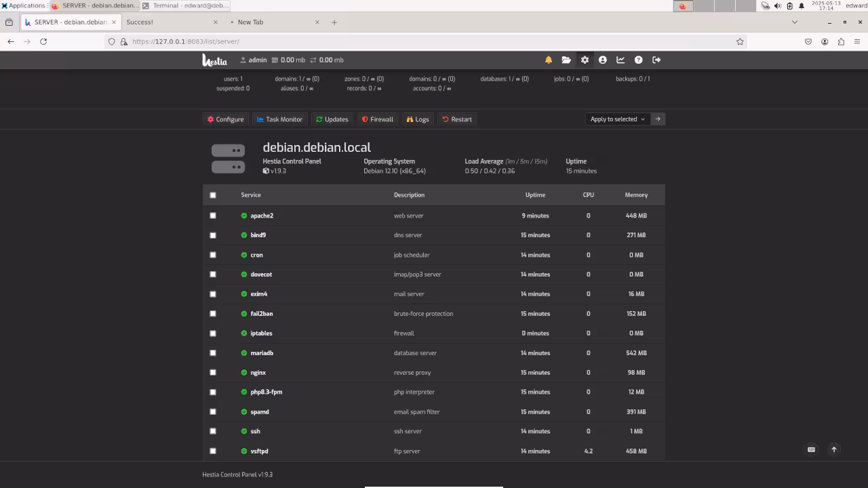Click the system volume icon

(x=777, y=5)
